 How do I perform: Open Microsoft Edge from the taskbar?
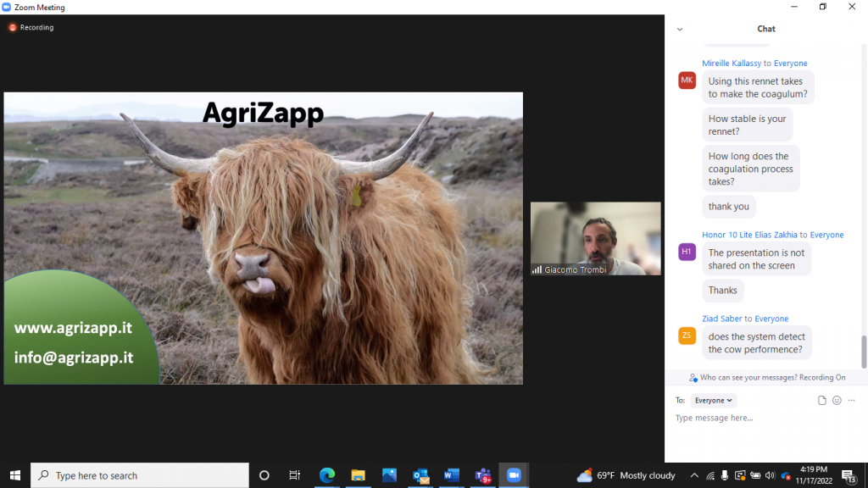click(327, 475)
